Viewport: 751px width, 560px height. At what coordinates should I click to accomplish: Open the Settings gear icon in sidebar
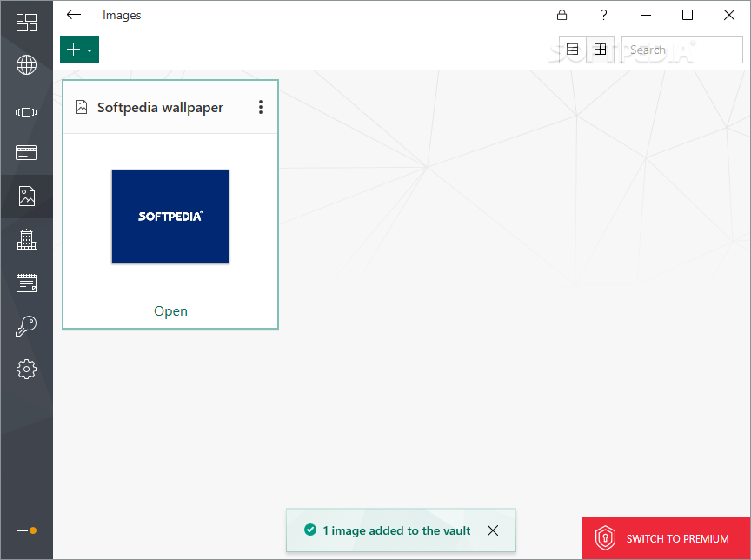pyautogui.click(x=26, y=369)
